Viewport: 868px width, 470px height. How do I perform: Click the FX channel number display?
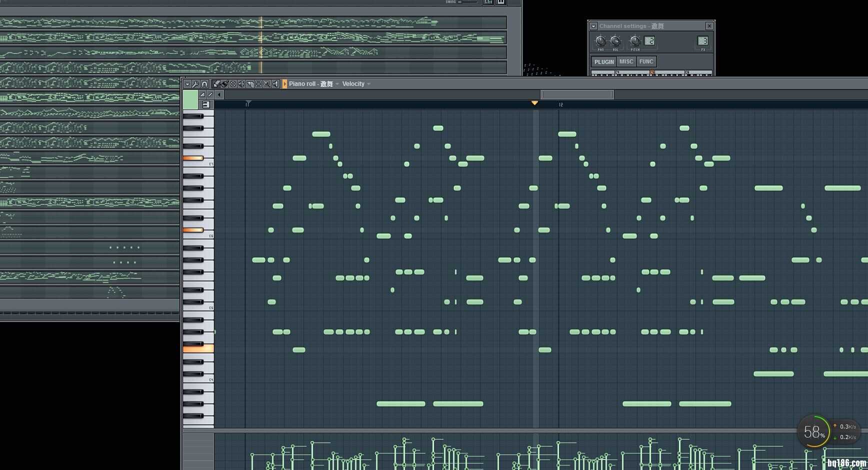[x=703, y=41]
